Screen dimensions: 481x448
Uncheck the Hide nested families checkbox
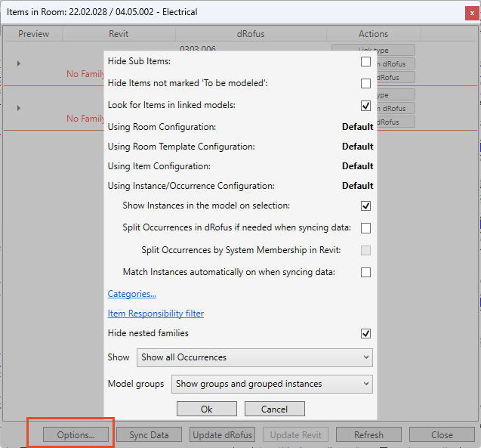(x=365, y=333)
